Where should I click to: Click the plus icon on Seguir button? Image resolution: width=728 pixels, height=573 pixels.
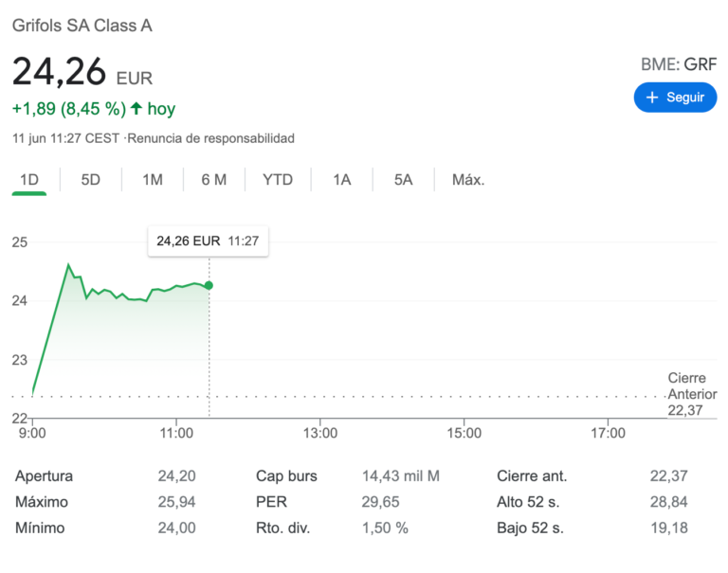coord(652,98)
